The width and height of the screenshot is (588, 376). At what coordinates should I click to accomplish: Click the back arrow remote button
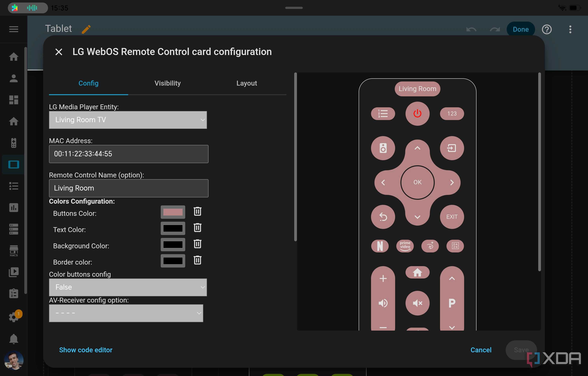pyautogui.click(x=383, y=217)
